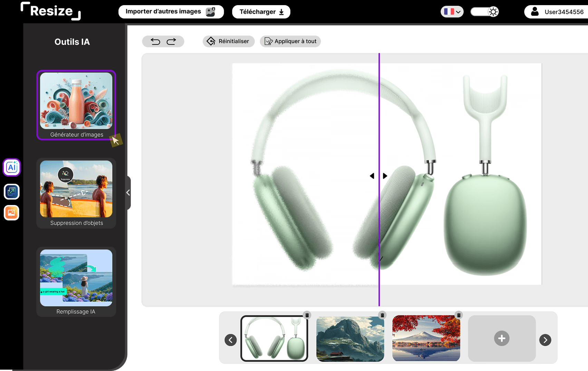The height and width of the screenshot is (371, 588).
Task: Collapse the Outils IA sidebar with the chevron
Action: pos(128,193)
